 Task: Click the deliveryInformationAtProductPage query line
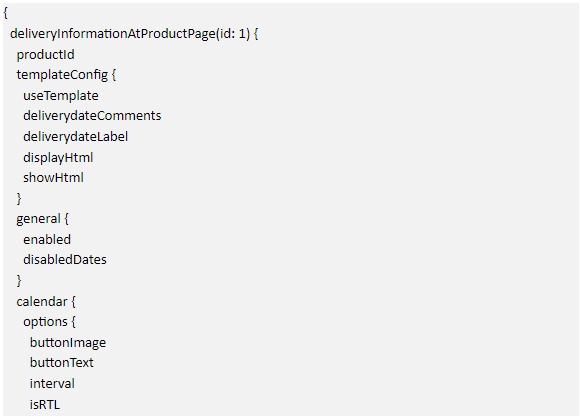click(x=134, y=34)
